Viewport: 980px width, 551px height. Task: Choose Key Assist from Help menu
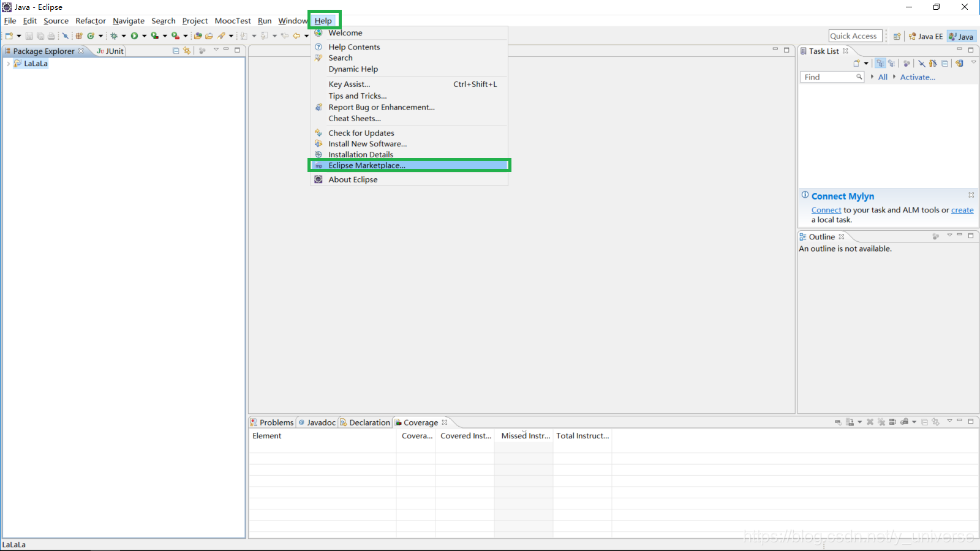(409, 84)
